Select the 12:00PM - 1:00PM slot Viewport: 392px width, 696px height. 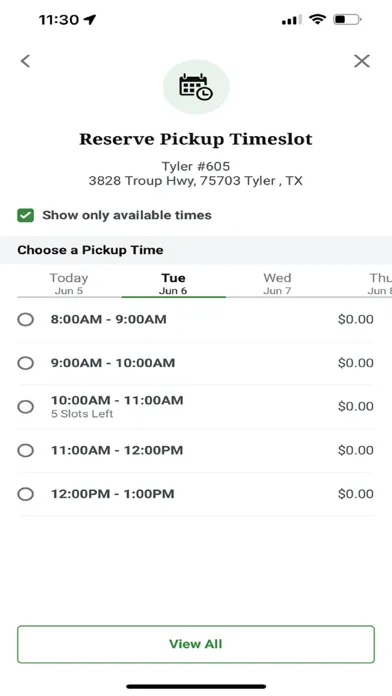(x=196, y=494)
